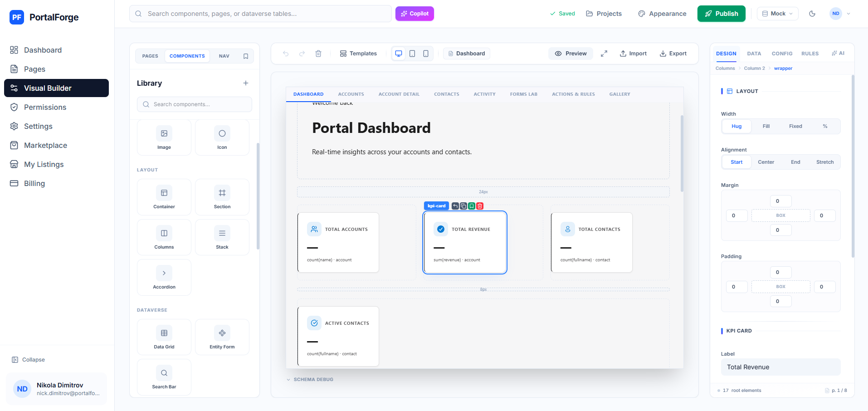This screenshot has height=411, width=868.
Task: Select the Data Grid dataverse component
Action: pyautogui.click(x=164, y=337)
